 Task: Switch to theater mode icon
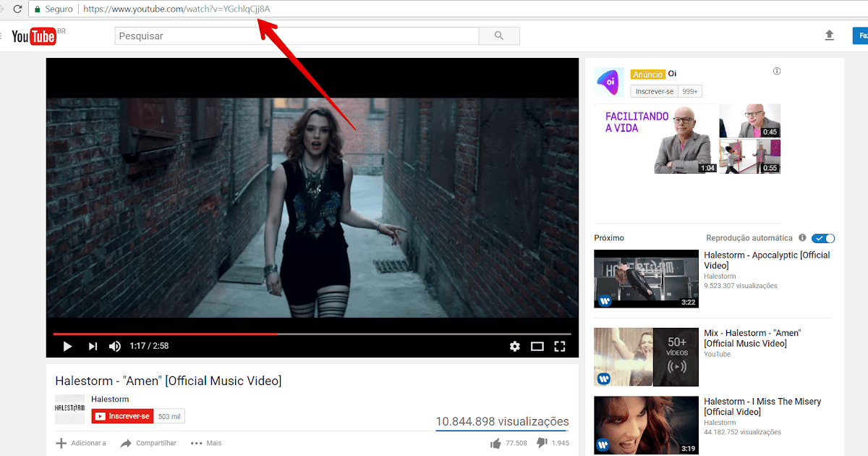pos(537,346)
